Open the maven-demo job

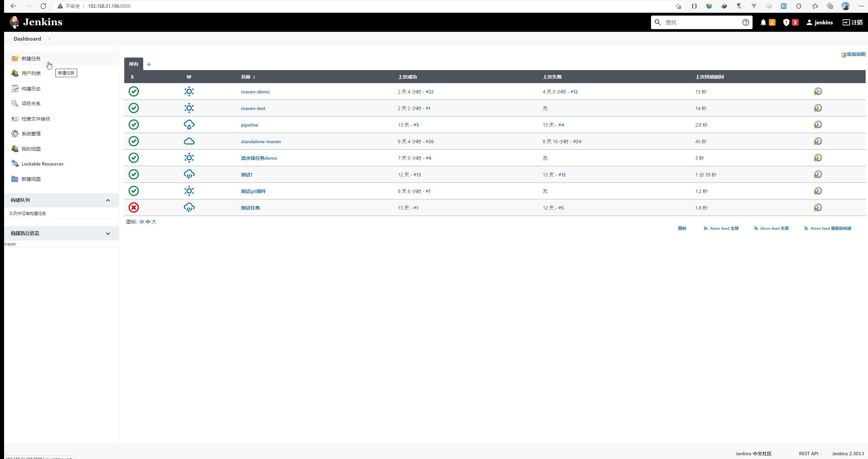[x=255, y=92]
